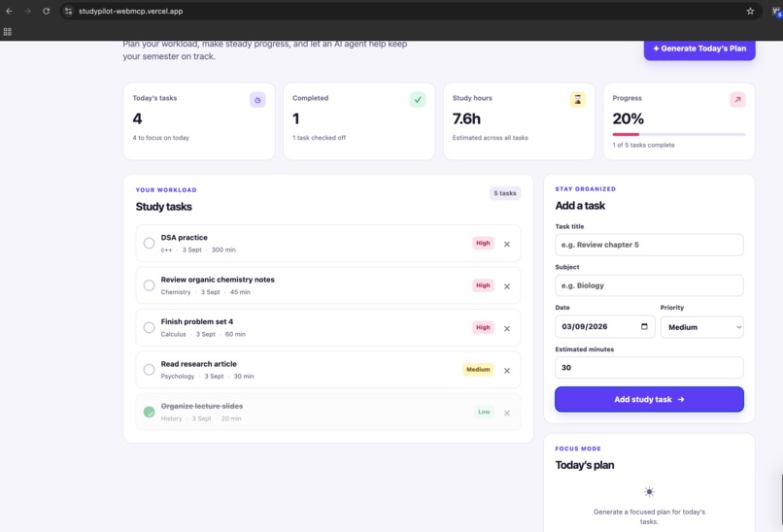Reload the page with the refresh icon
Viewport: 783px width, 532px height.
click(x=46, y=11)
